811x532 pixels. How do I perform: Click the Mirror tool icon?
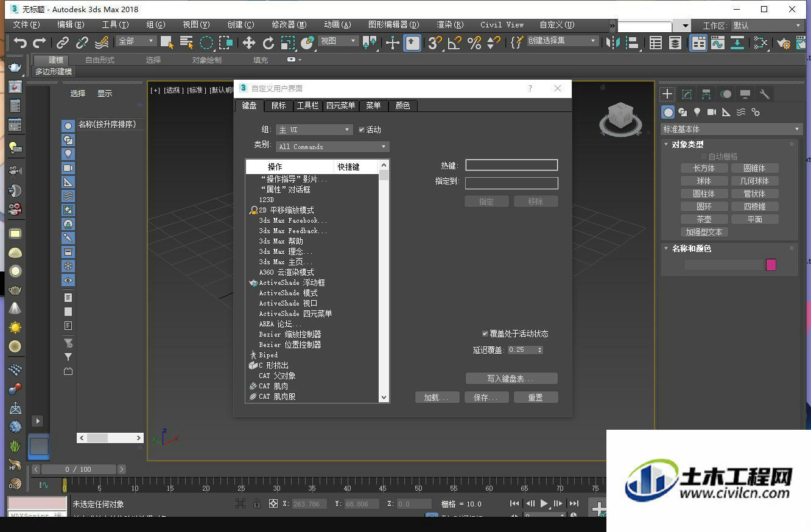click(x=614, y=43)
